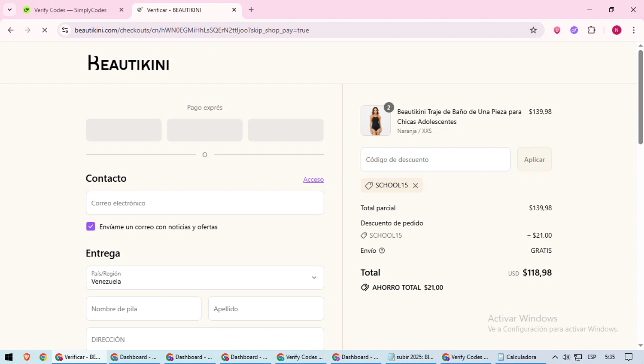Click the taskbar clock 5:35
The width and height of the screenshot is (644, 364).
point(610,357)
